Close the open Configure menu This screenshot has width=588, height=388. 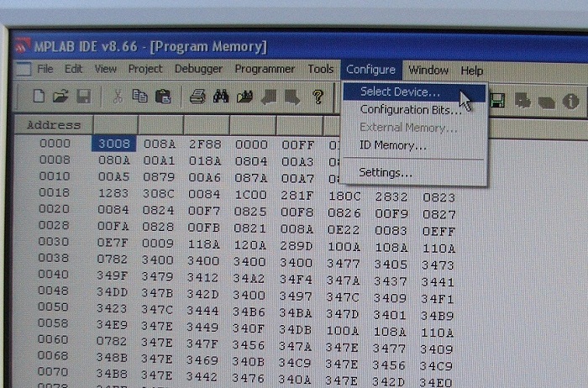[x=370, y=70]
